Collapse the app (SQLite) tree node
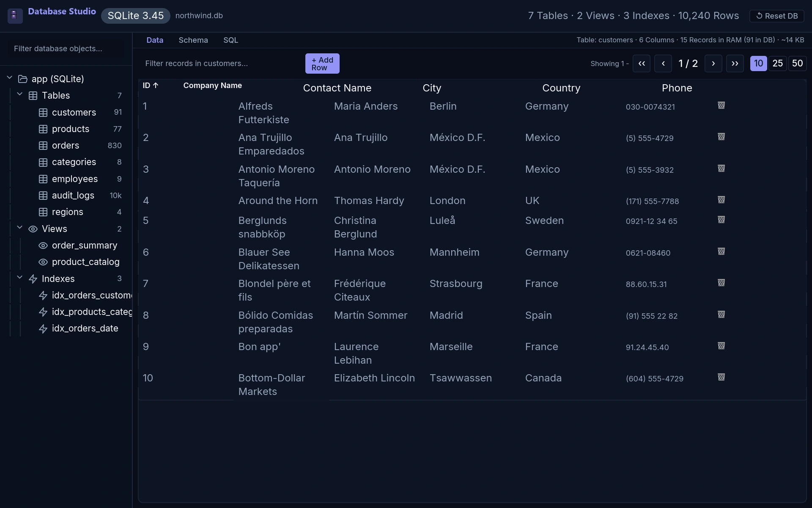Screen dimensions: 812x508 9,78
